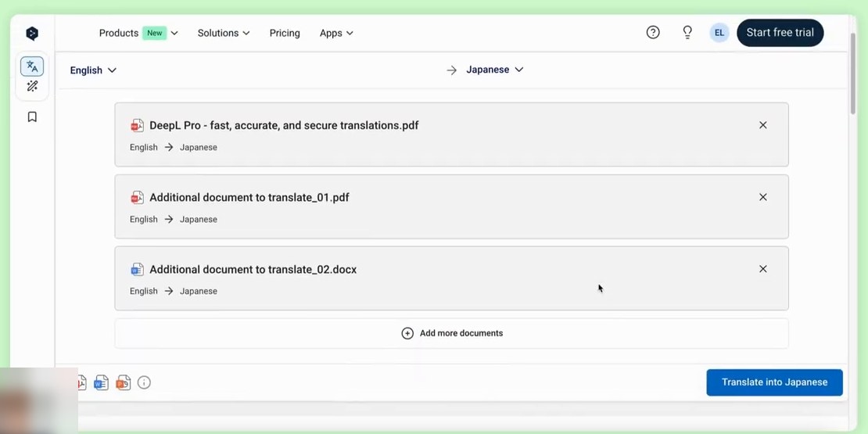Viewport: 868px width, 434px height.
Task: Click the Word format icon in bottom bar
Action: (x=102, y=382)
